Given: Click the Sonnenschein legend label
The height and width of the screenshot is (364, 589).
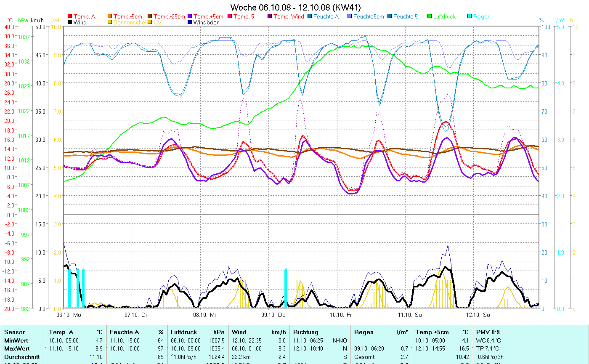Looking at the screenshot, I should click(130, 22).
